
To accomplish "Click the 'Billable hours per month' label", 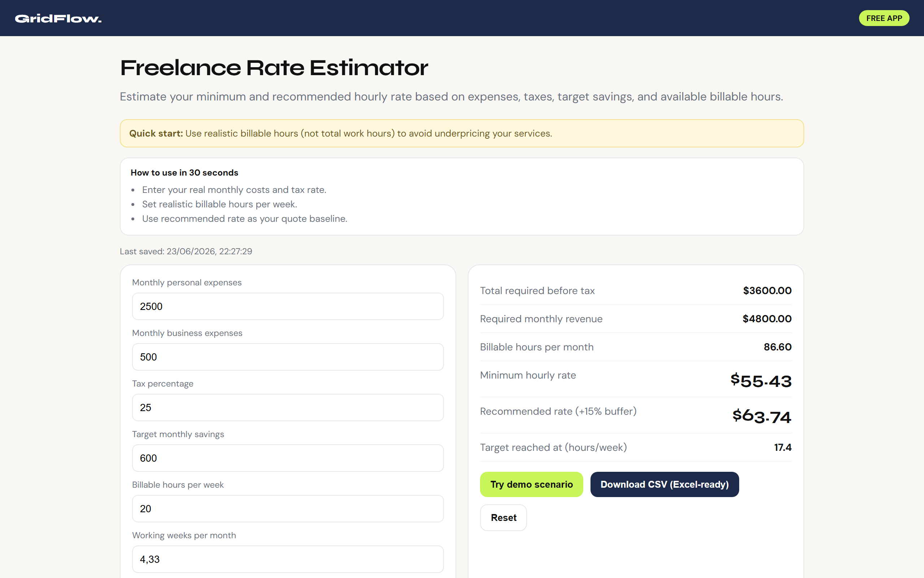I will [x=536, y=347].
